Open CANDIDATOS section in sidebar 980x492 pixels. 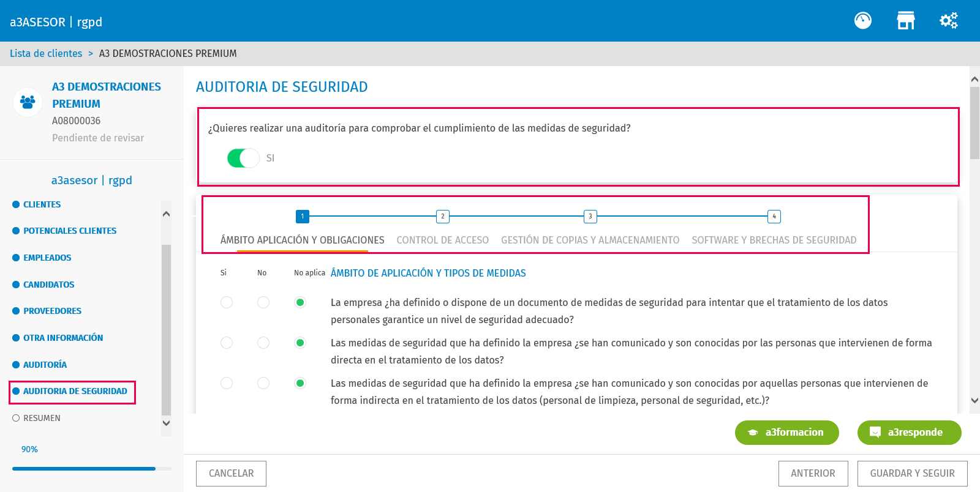coord(49,285)
